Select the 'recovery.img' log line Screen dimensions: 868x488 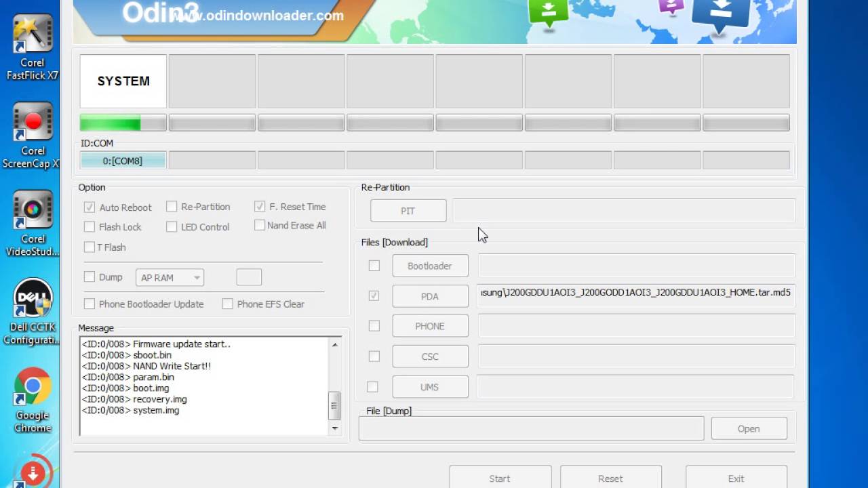pyautogui.click(x=134, y=399)
